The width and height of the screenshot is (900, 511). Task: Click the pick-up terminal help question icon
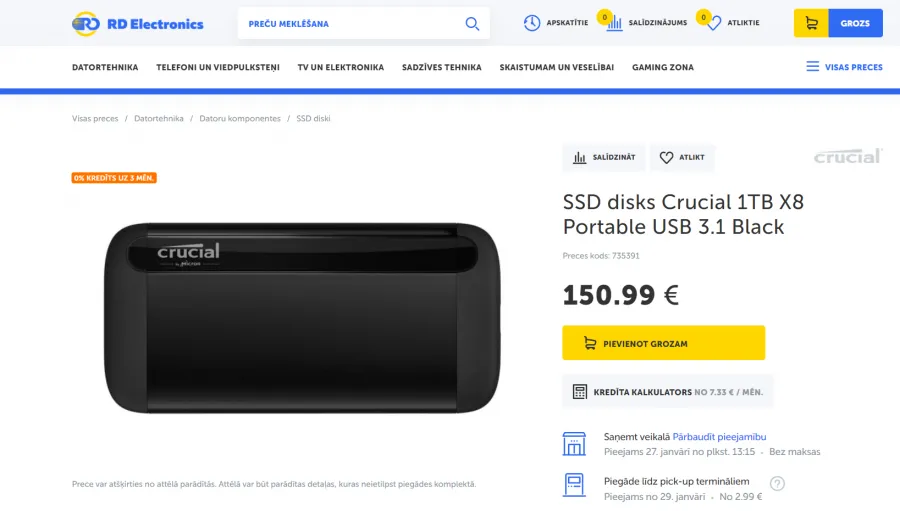[x=777, y=483]
